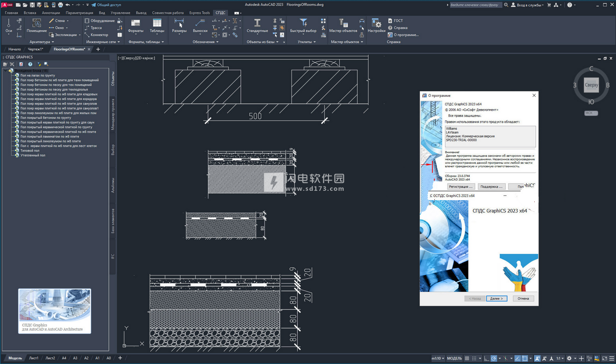This screenshot has height=364, width=616.
Task: Open the ГОСТ reference
Action: pos(396,21)
